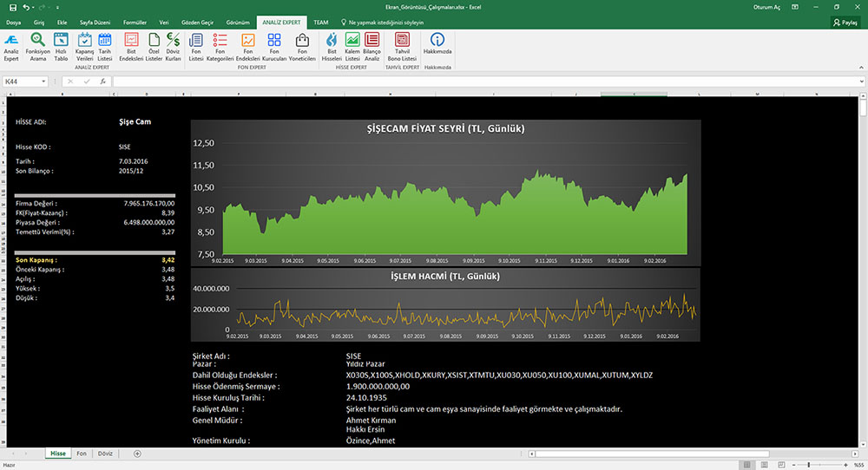Zoom out with the minus button
The image size is (868, 470).
(x=793, y=465)
